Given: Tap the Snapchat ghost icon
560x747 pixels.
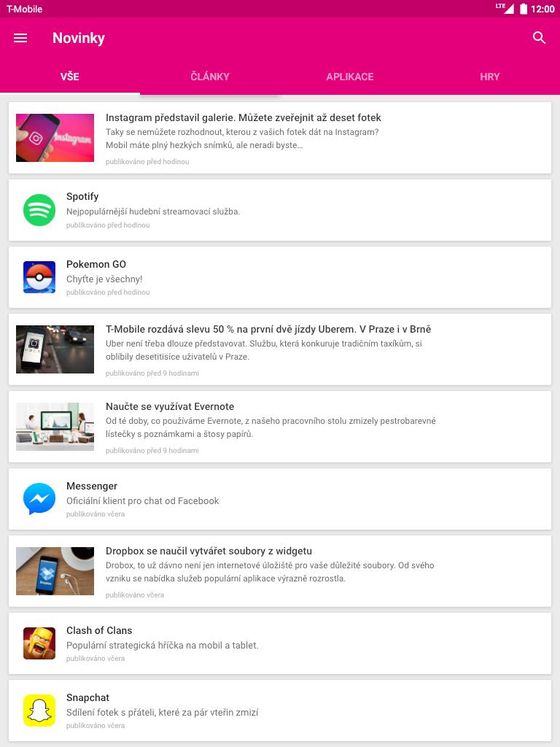Looking at the screenshot, I should tap(39, 711).
